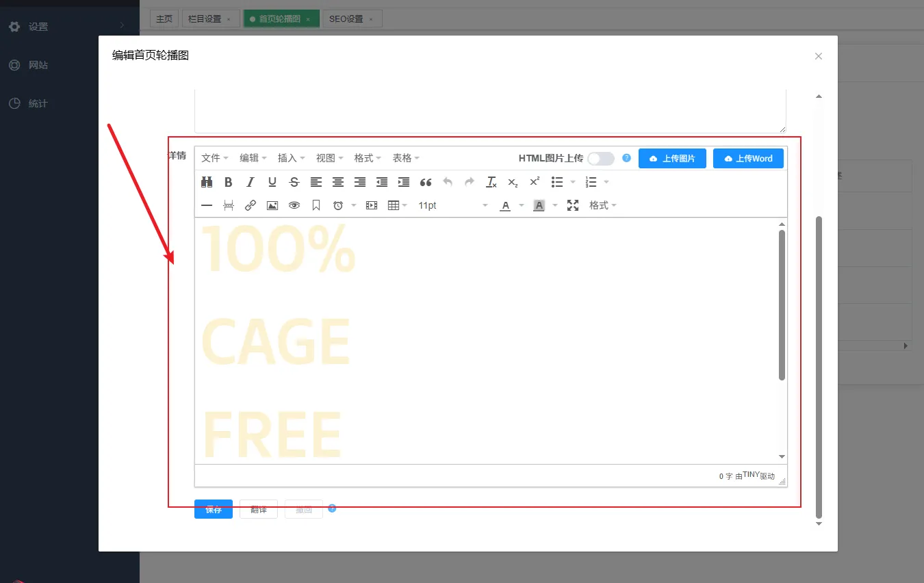Screen dimensions: 924x583
Task: Click the help icon next to bottom buttons
Action: tap(332, 508)
